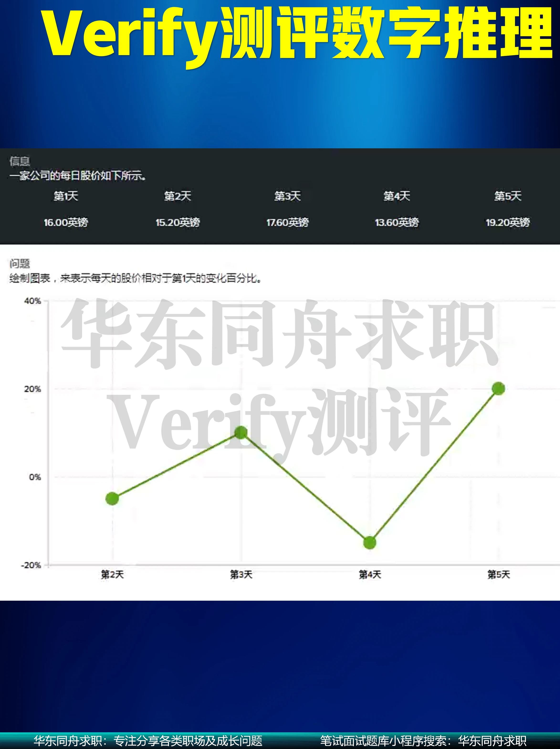Click the 第1天 table header
Screen dimensions: 560x749
[66, 196]
